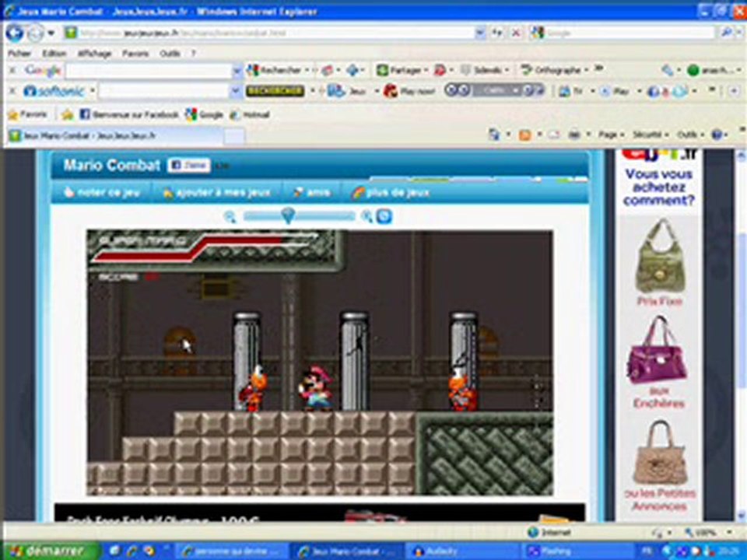Open the Page dropdown menu
The image size is (747, 560).
click(x=611, y=135)
